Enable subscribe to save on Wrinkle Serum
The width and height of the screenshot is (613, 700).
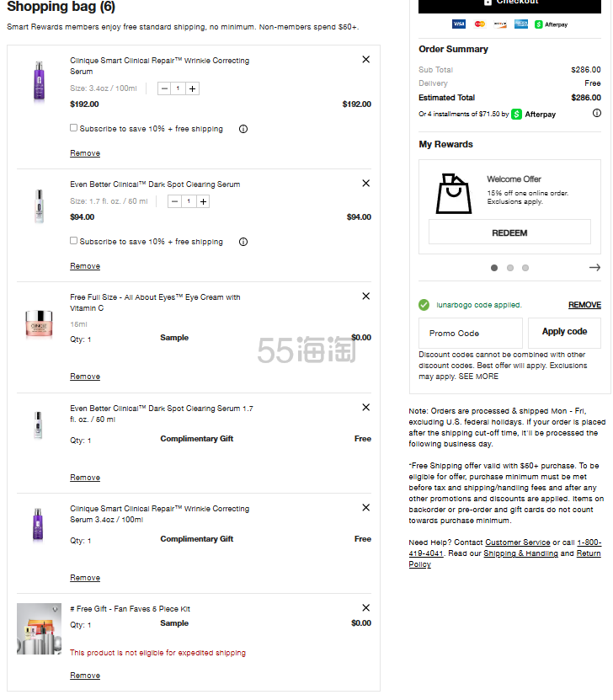click(74, 128)
